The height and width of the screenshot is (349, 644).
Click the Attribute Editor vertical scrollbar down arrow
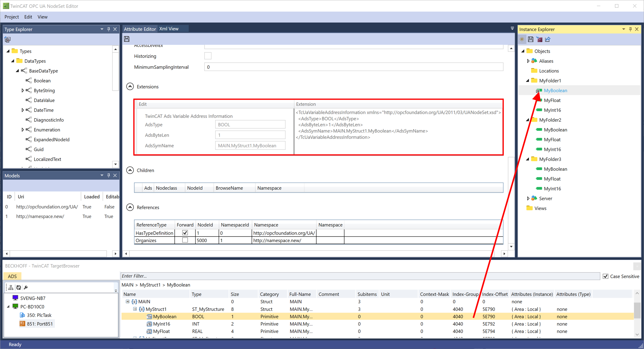(511, 247)
